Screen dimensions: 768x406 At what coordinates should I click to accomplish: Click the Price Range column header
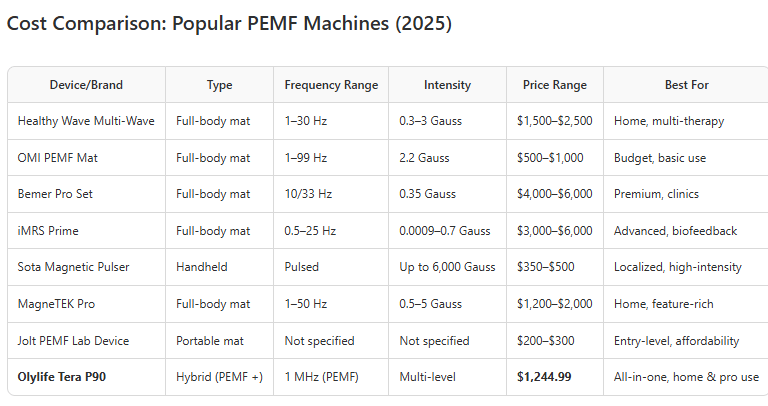coord(554,85)
